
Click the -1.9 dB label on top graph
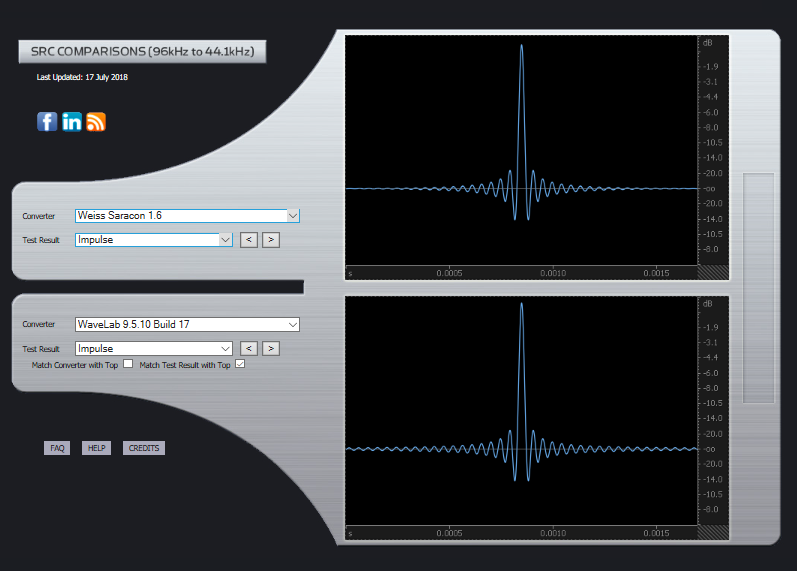(x=711, y=67)
